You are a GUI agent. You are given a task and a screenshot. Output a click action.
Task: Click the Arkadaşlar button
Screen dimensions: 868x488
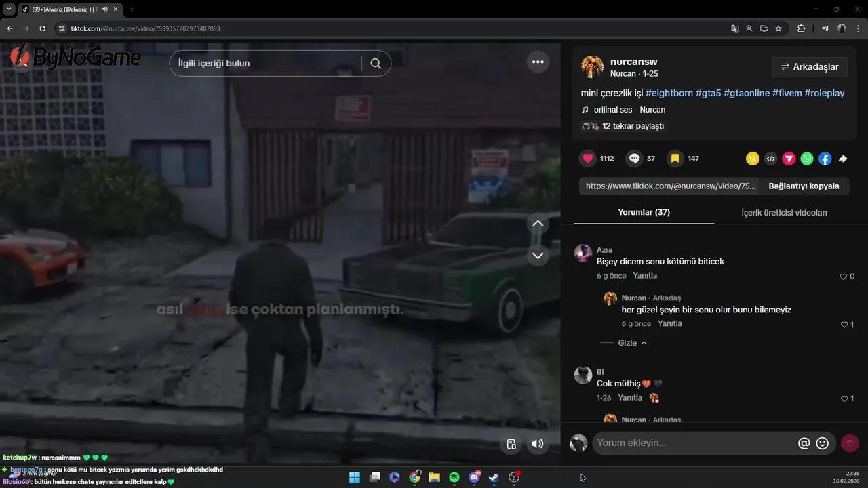[x=810, y=67]
